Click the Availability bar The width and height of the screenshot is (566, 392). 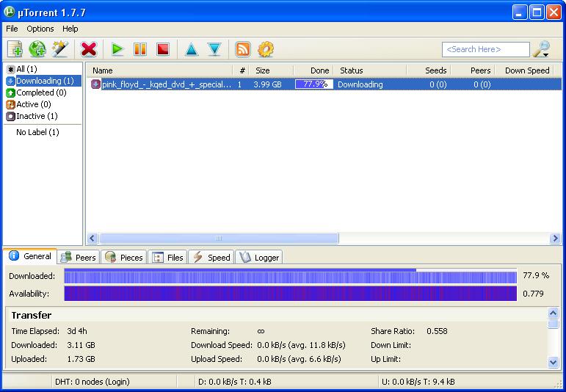(290, 294)
